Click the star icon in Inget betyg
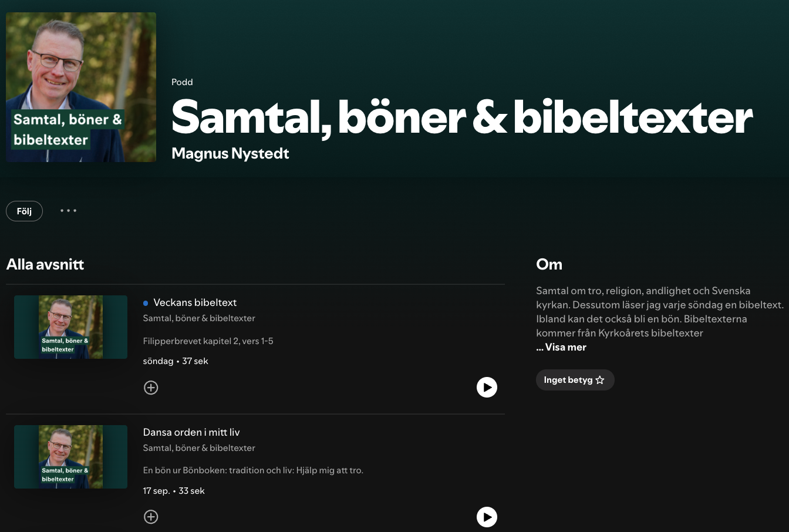Screen dimensions: 789x532 (x=600, y=380)
